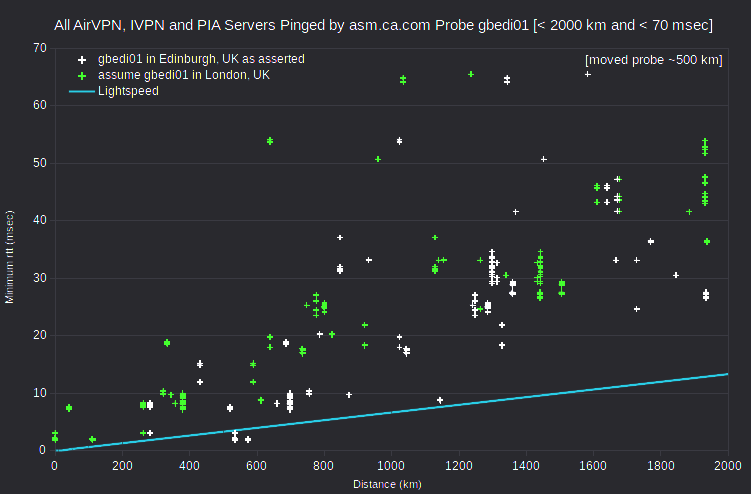751x494 pixels.
Task: Click the chart title about AirVPN, IVPN and PIA
Action: [383, 25]
